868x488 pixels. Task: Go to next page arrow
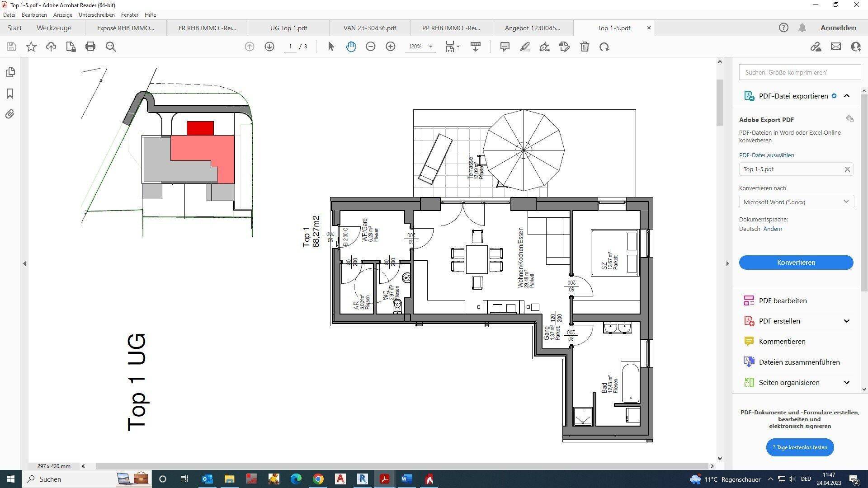(x=269, y=47)
